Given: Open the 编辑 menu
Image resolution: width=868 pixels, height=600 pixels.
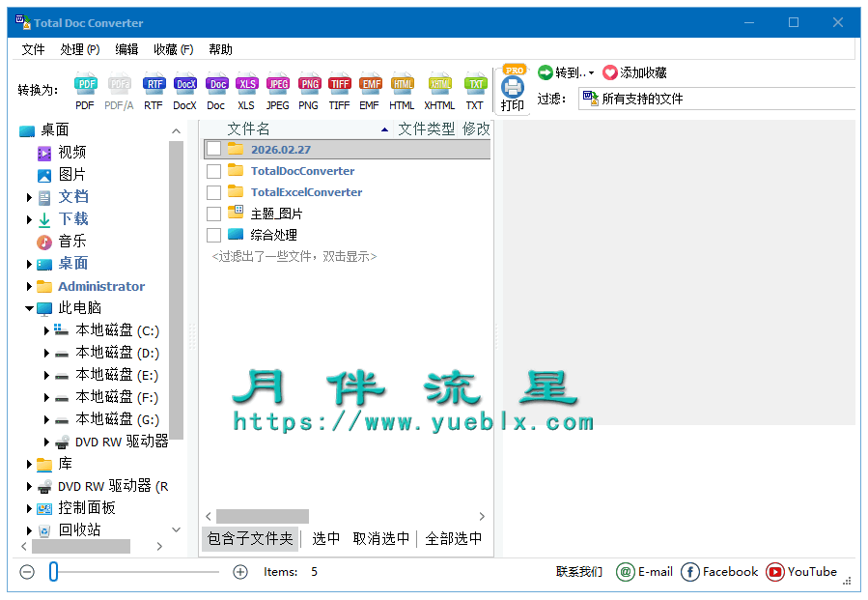Looking at the screenshot, I should point(126,49).
